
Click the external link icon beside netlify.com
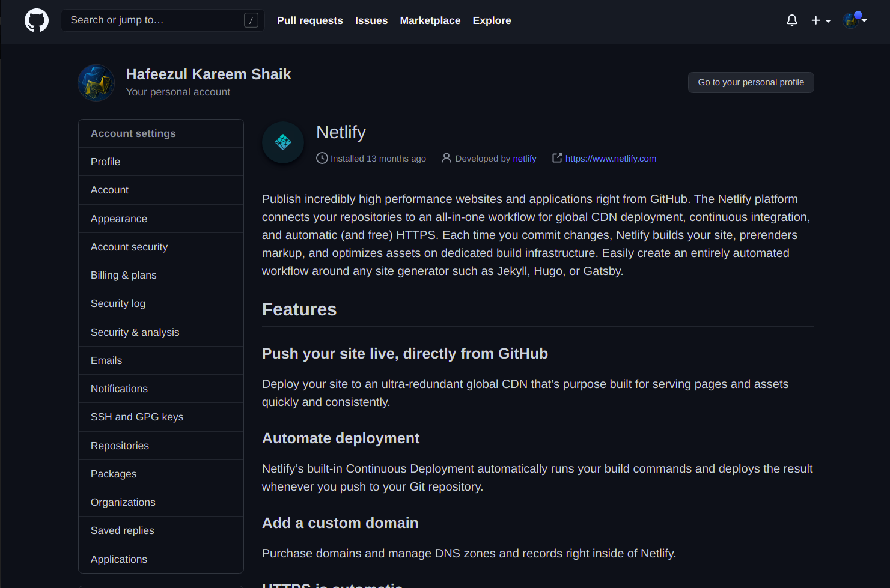point(558,157)
